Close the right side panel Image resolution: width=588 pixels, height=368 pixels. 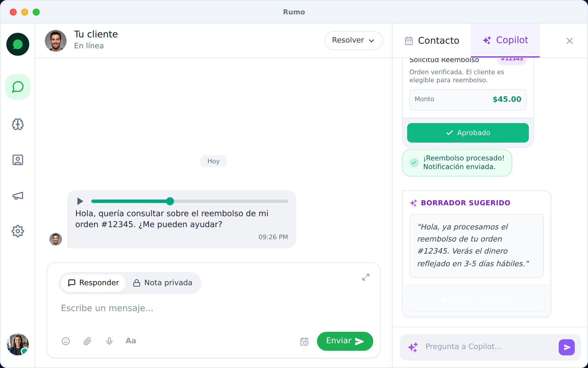point(570,41)
